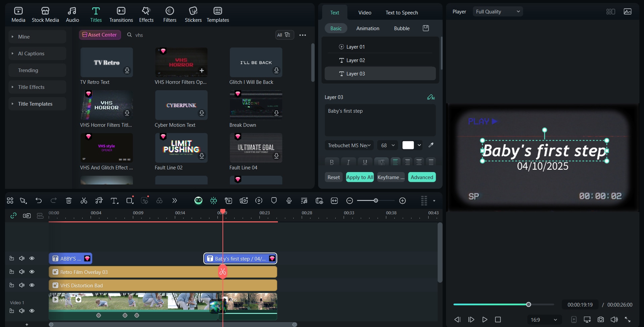
Task: Open the AI text writing tool
Action: click(431, 97)
